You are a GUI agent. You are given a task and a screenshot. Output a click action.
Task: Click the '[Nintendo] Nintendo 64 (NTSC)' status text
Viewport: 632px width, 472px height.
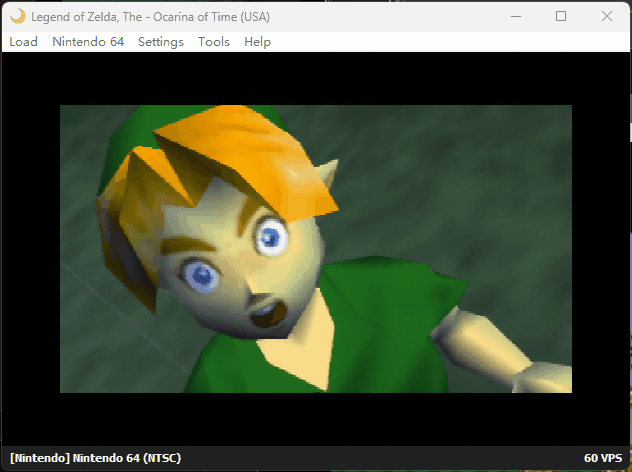point(96,458)
